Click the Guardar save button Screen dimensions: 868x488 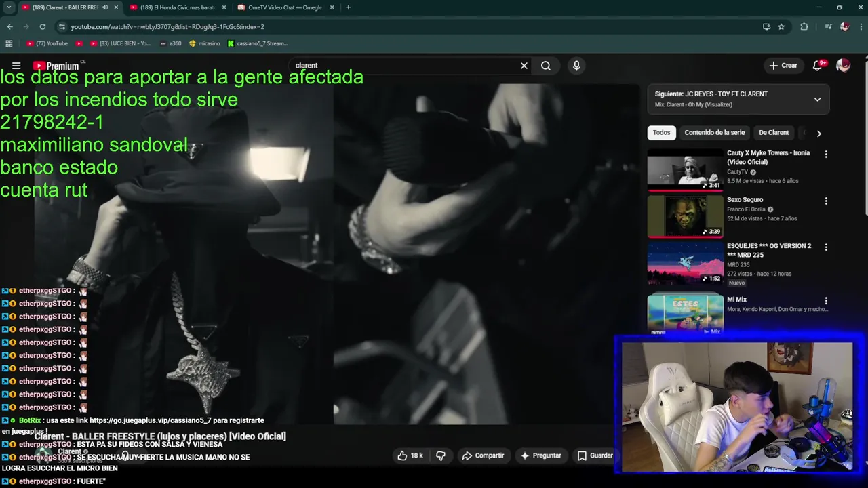pyautogui.click(x=595, y=455)
